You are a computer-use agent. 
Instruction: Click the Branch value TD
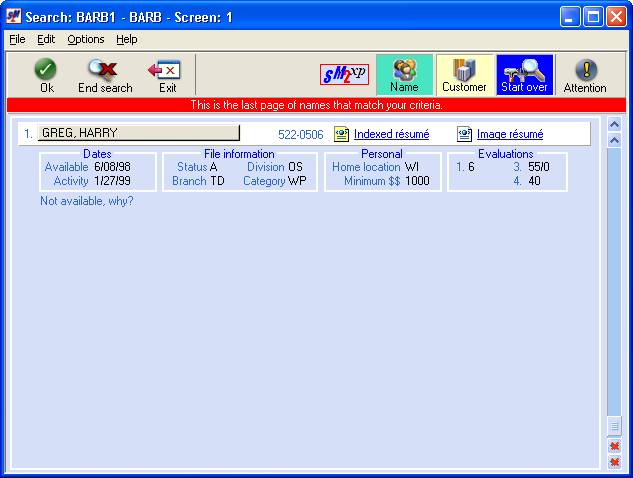pyautogui.click(x=218, y=181)
